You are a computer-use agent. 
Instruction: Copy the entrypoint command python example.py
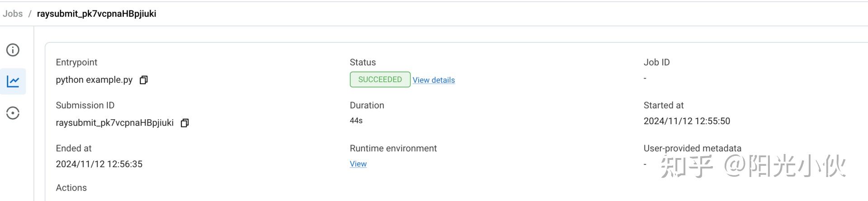coord(143,80)
